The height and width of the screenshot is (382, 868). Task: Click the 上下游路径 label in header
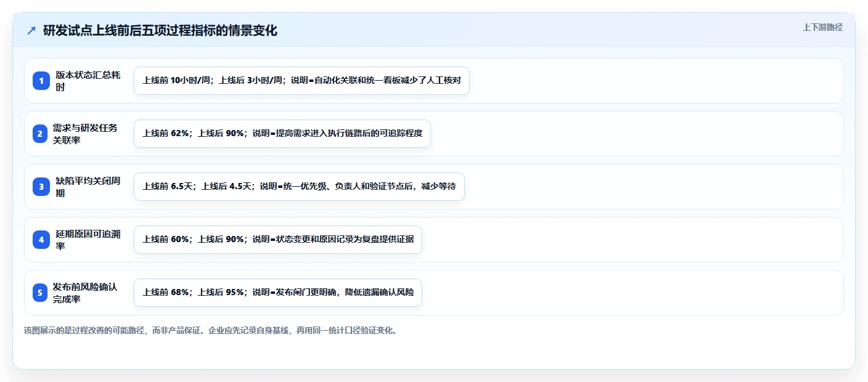point(822,27)
